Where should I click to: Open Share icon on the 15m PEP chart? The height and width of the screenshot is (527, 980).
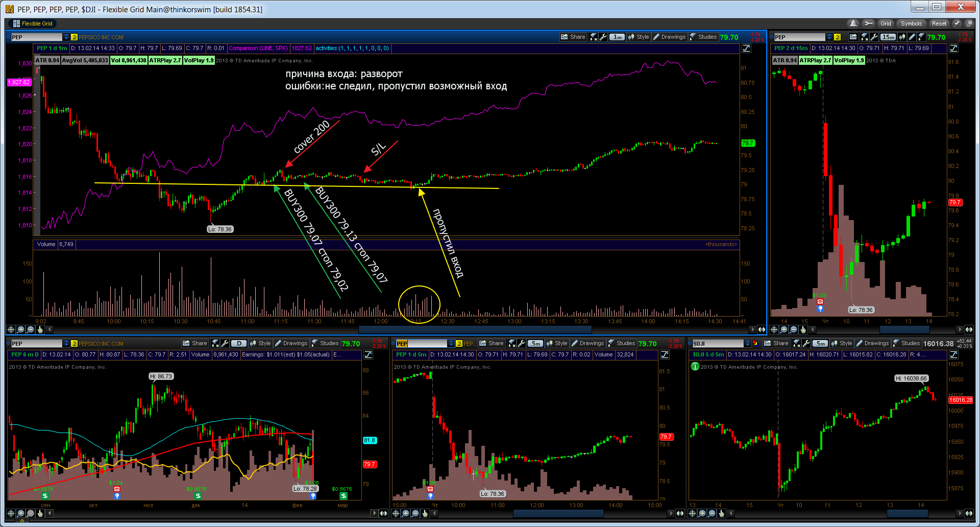[x=853, y=37]
